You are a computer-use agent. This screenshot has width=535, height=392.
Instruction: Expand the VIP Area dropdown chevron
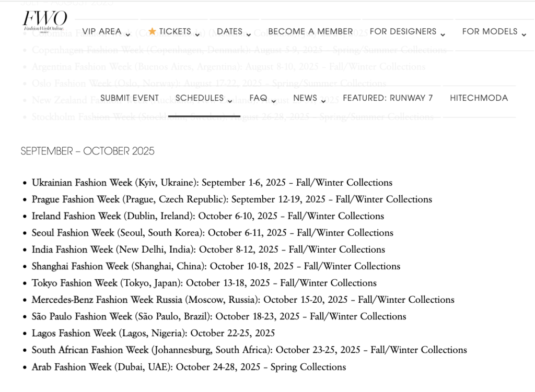[x=128, y=35]
